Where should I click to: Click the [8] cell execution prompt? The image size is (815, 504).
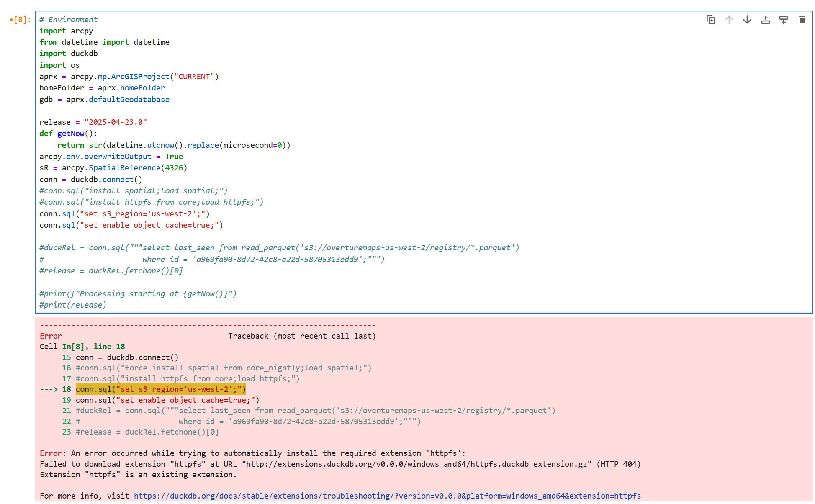pyautogui.click(x=21, y=20)
